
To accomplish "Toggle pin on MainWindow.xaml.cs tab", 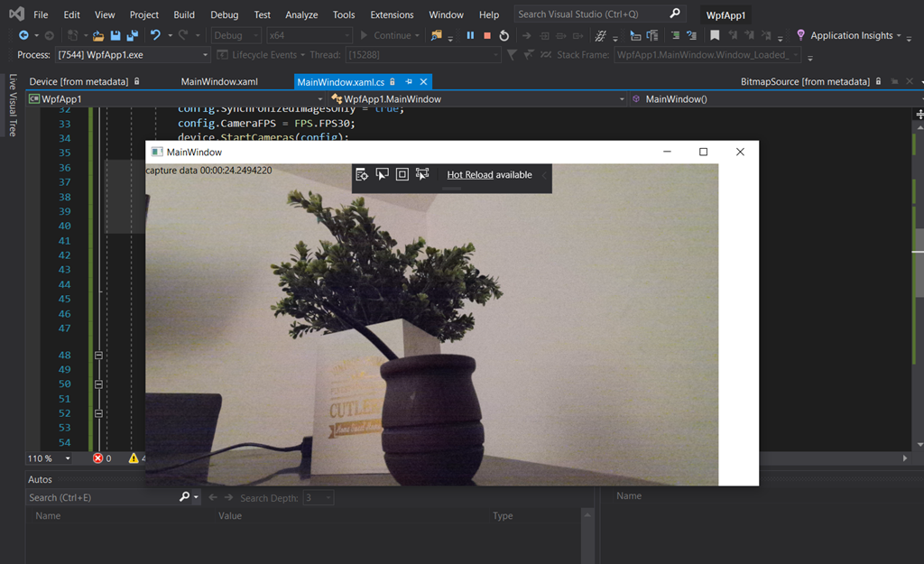I will click(x=409, y=82).
